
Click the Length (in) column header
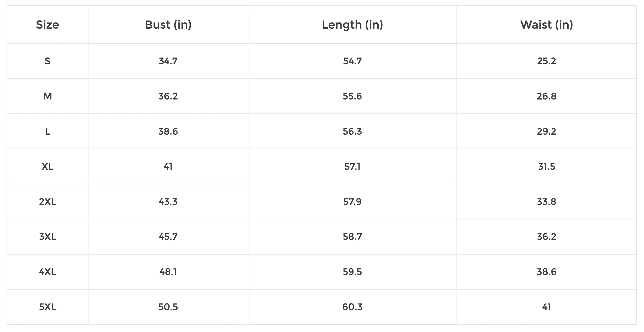pos(352,25)
